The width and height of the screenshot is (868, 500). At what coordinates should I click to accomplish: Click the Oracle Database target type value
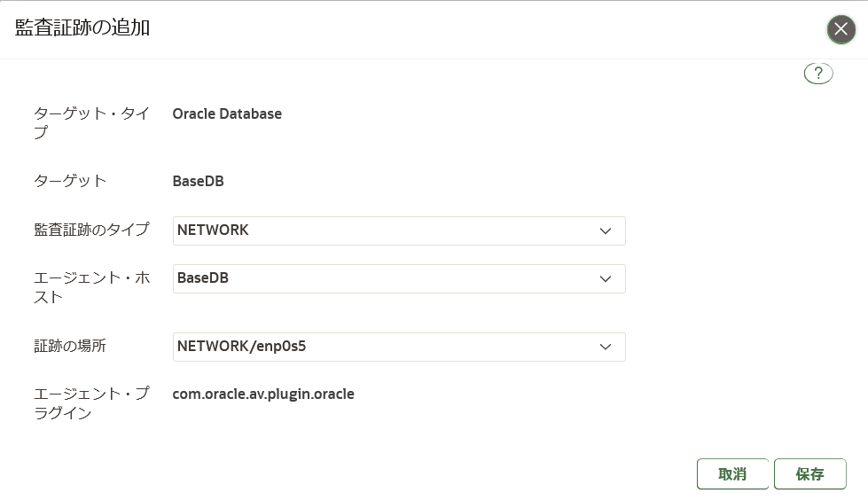(227, 113)
